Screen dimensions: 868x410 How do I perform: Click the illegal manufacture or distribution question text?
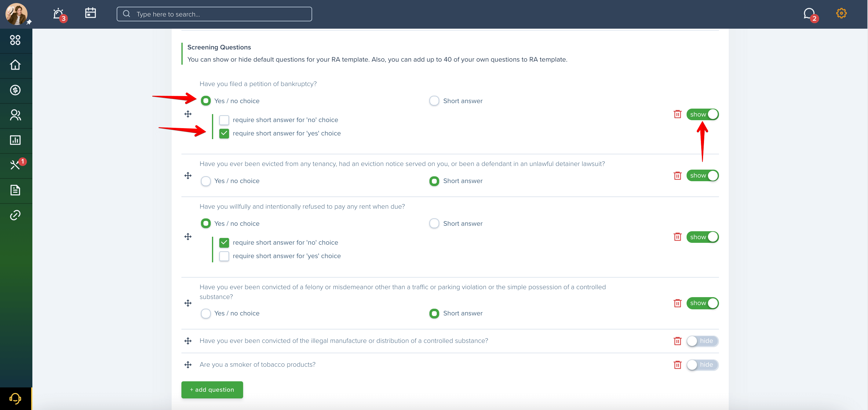[x=344, y=341]
